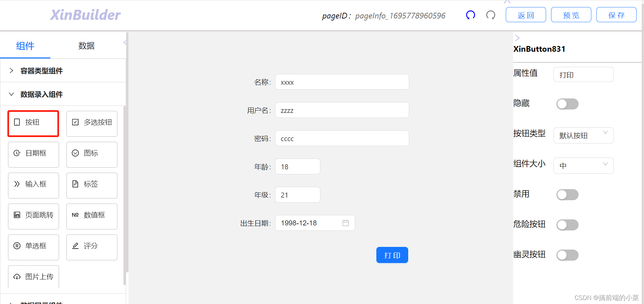Open the 按钮类型 dropdown

coord(584,135)
